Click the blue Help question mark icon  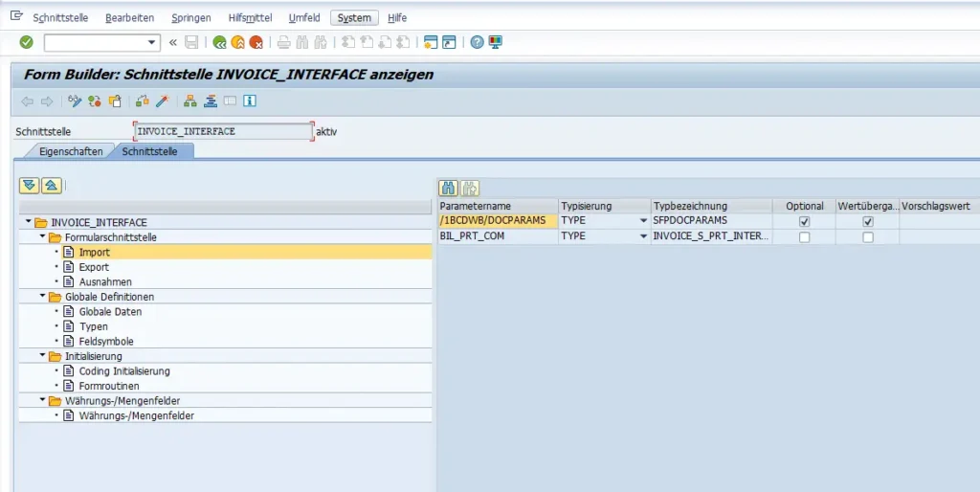(477, 42)
